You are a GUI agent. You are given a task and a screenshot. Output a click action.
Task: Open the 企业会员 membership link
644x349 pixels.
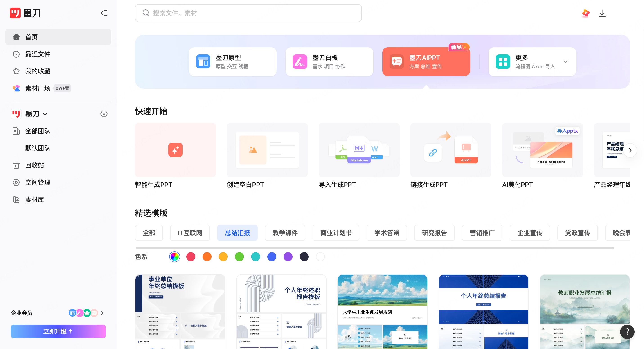point(21,313)
